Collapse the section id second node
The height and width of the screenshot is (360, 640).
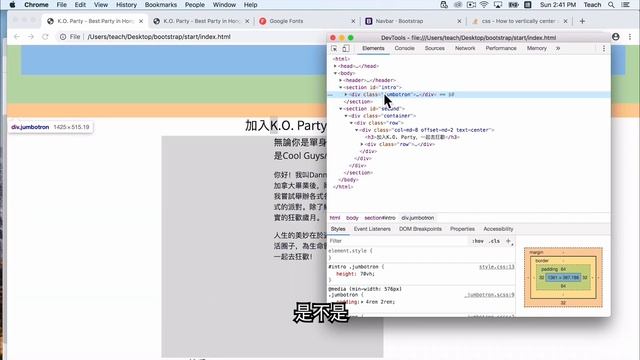click(x=341, y=109)
